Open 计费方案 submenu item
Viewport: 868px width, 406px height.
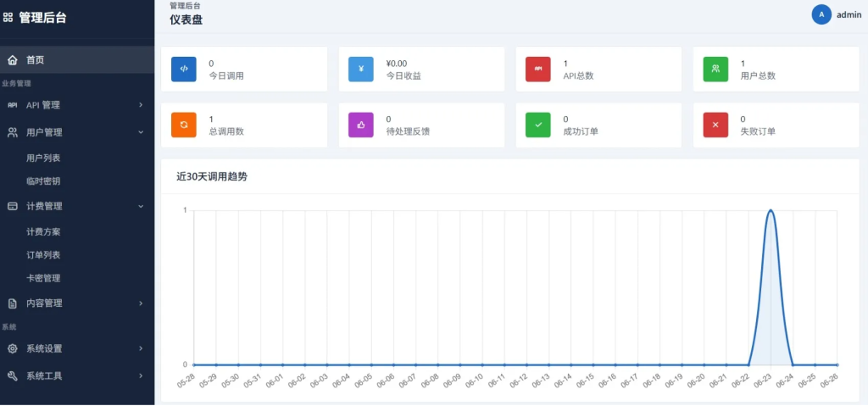43,232
